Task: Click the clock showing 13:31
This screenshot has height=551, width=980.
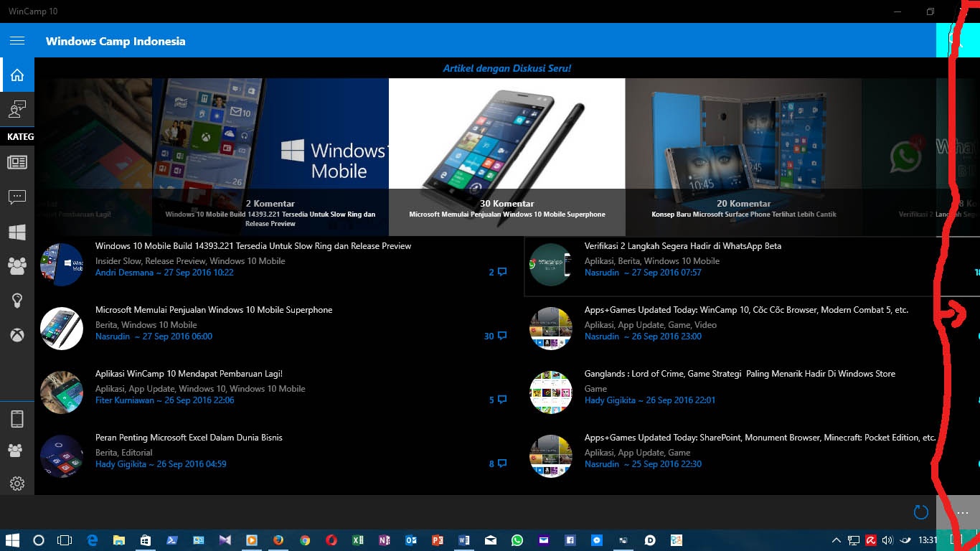Action: [x=928, y=540]
